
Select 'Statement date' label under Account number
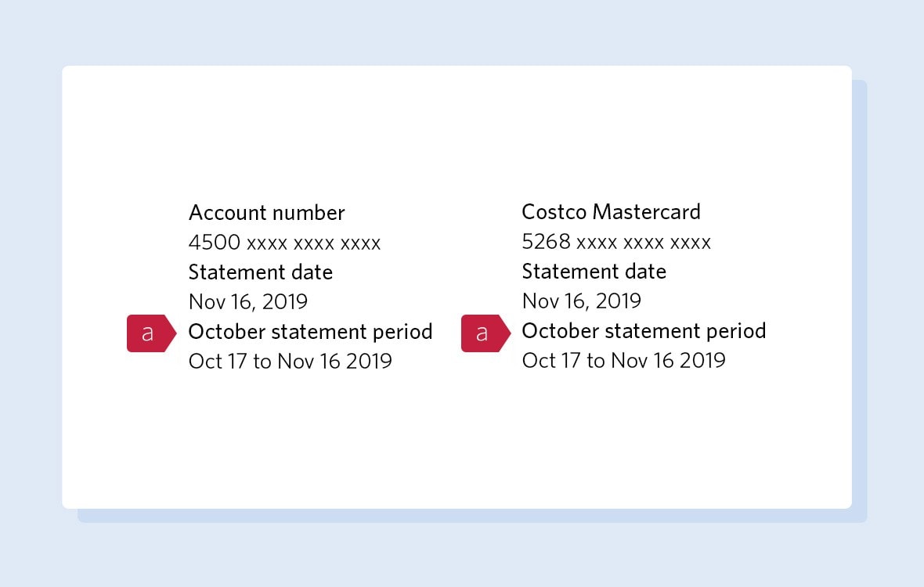(x=261, y=272)
